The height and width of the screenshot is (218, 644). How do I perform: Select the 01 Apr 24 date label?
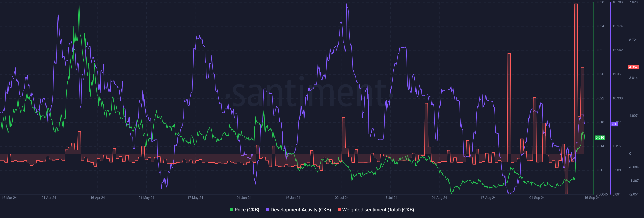(49, 198)
